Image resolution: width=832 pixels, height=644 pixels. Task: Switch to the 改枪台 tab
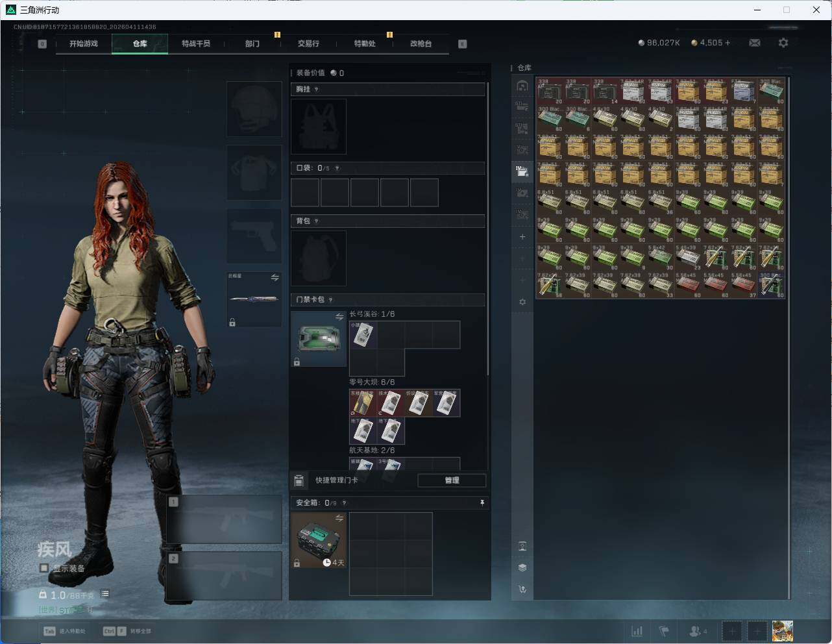point(421,43)
